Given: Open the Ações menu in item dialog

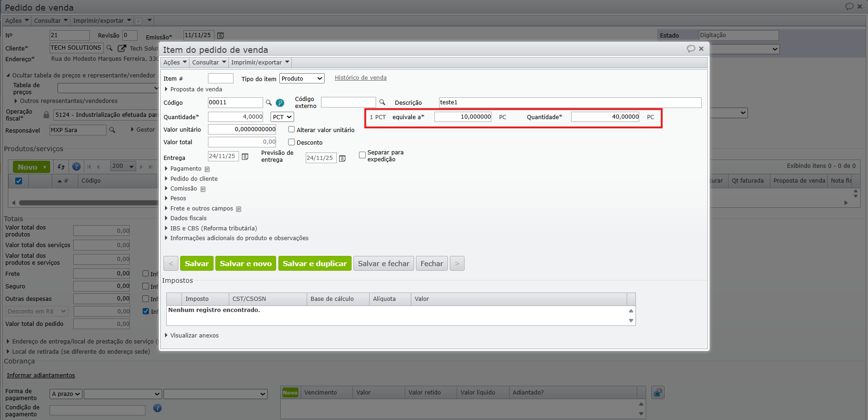Looking at the screenshot, I should tap(175, 63).
